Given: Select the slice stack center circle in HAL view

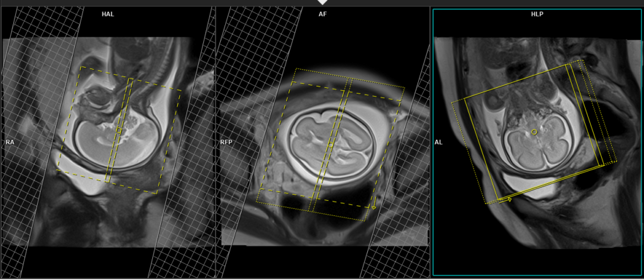Looking at the screenshot, I should (119, 131).
